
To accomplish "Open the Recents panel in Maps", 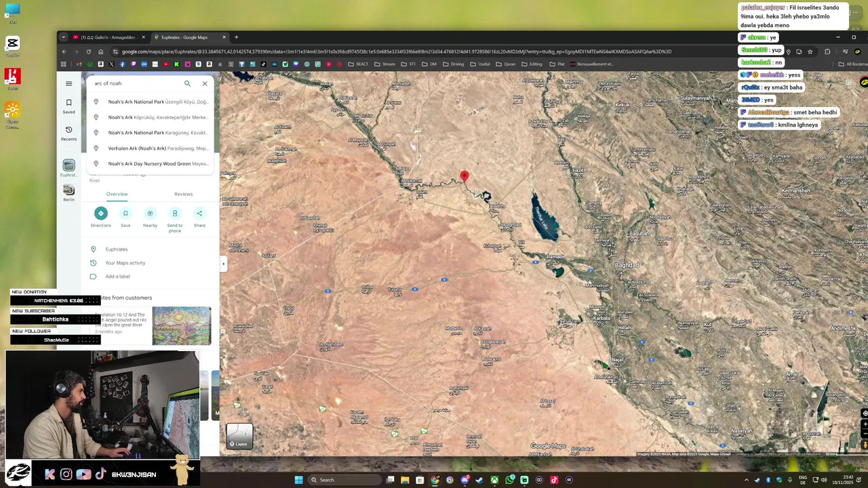I will [x=68, y=134].
